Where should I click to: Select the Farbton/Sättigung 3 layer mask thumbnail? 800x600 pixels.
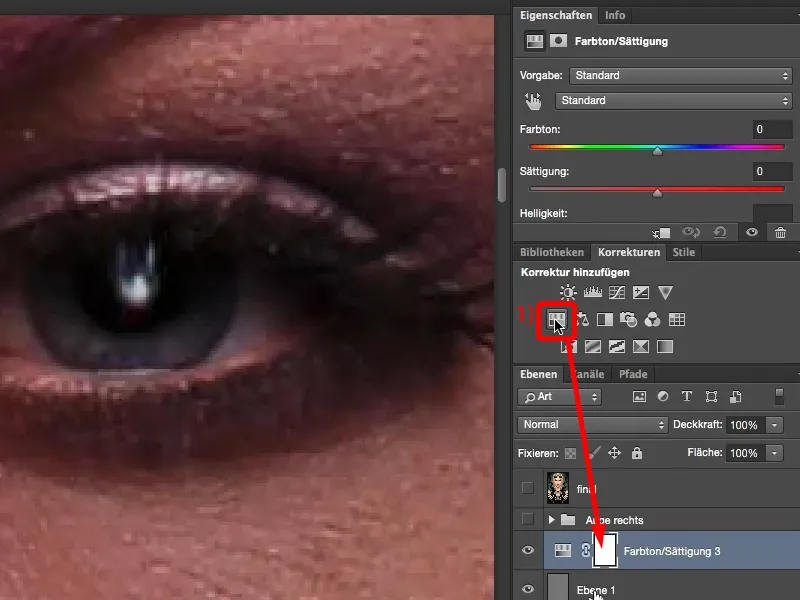[605, 550]
